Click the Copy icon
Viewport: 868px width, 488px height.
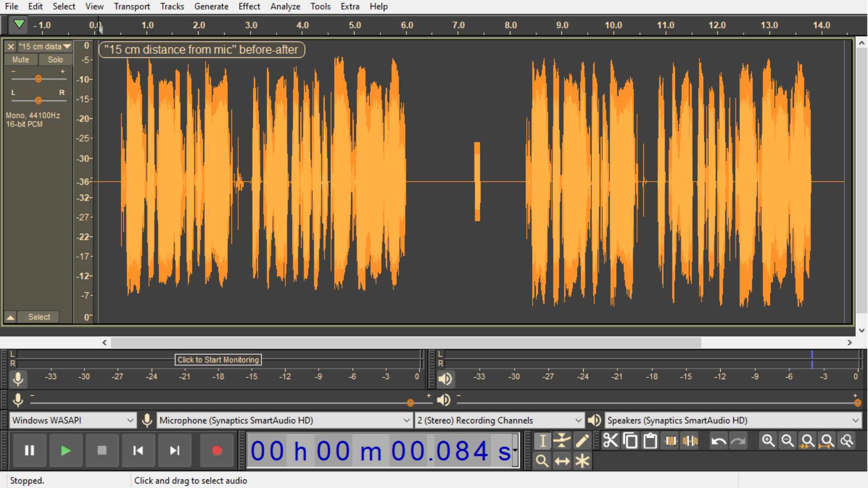(630, 441)
